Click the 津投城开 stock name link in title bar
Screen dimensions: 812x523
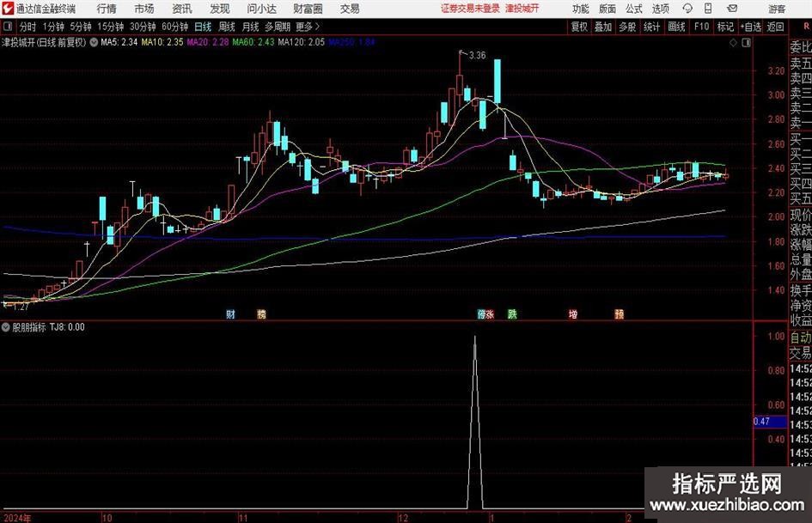pos(522,9)
